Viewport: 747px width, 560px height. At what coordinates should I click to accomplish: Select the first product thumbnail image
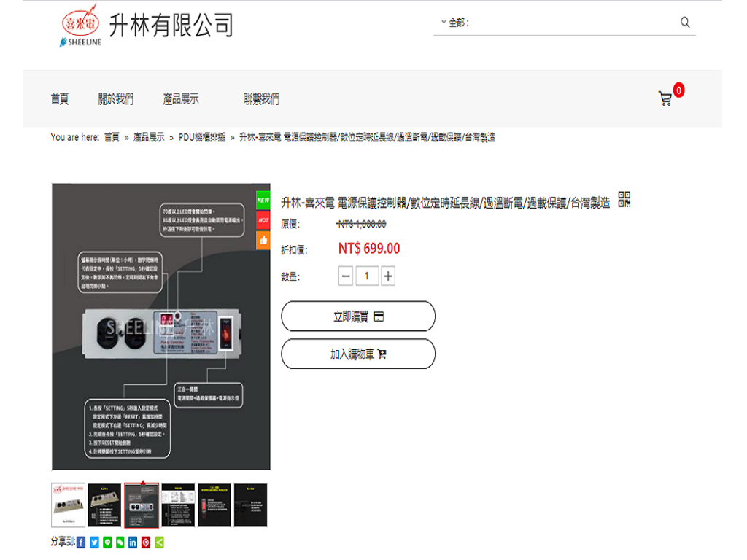(x=69, y=505)
